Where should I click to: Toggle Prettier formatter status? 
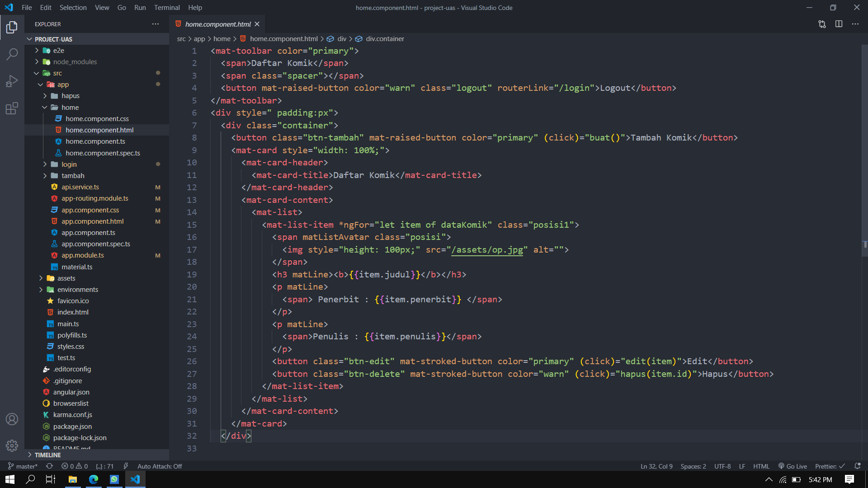830,466
